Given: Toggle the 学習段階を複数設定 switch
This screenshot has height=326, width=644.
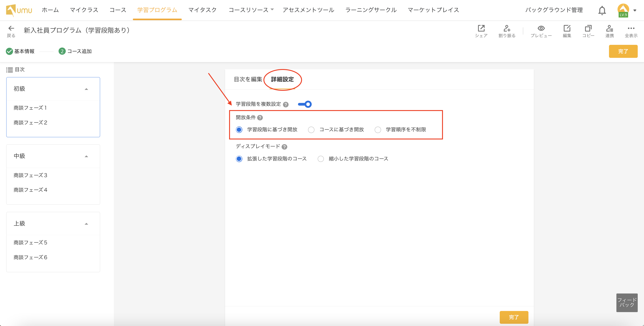Looking at the screenshot, I should pyautogui.click(x=305, y=104).
